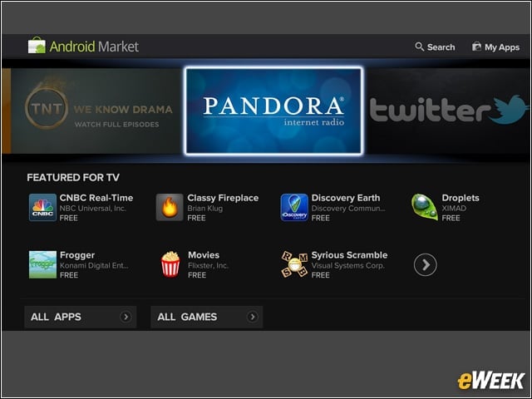Click the My Apps bag icon
Image resolution: width=532 pixels, height=399 pixels.
click(476, 47)
